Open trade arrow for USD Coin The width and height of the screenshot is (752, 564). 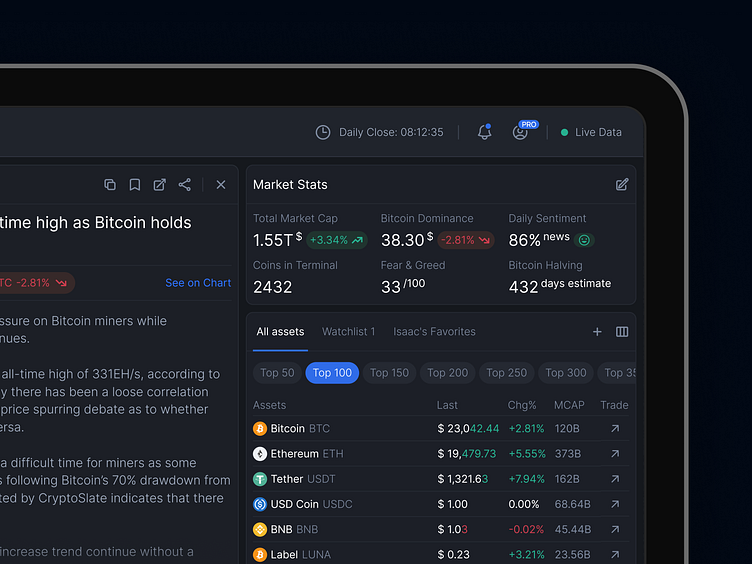coord(615,504)
